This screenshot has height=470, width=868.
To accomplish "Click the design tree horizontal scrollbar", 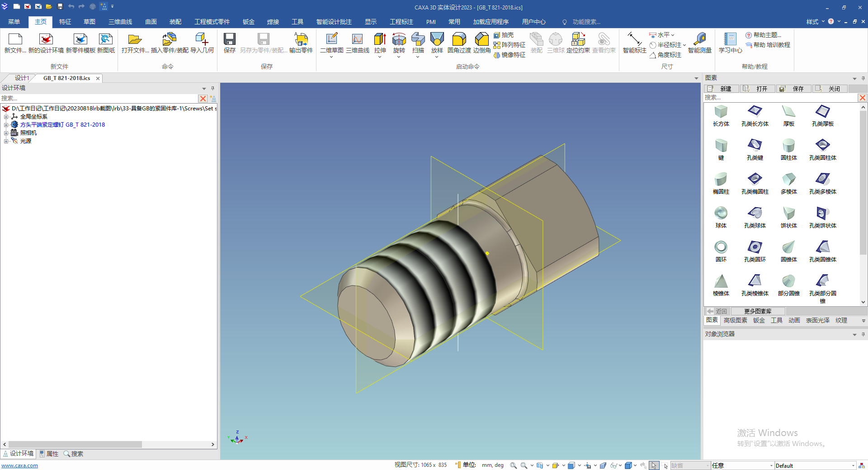I will (x=75, y=445).
